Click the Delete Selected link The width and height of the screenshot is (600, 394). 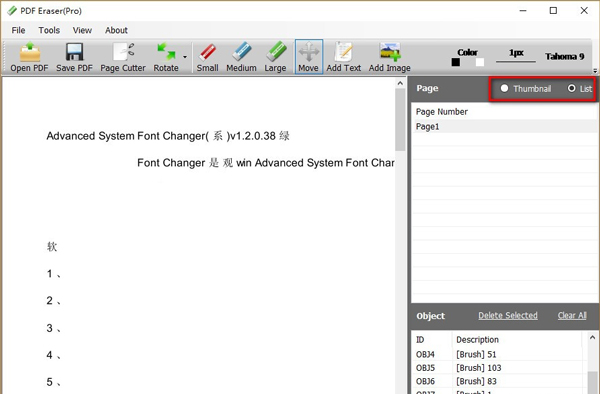click(508, 316)
